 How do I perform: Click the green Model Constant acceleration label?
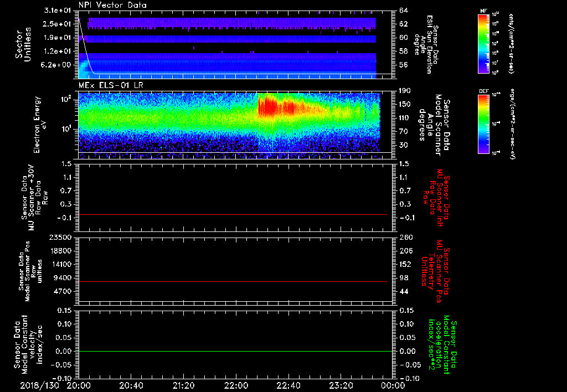442,345
